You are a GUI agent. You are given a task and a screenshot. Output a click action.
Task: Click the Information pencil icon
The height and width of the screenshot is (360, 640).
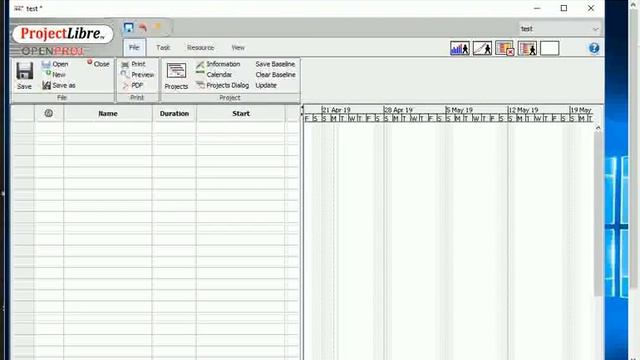click(200, 64)
